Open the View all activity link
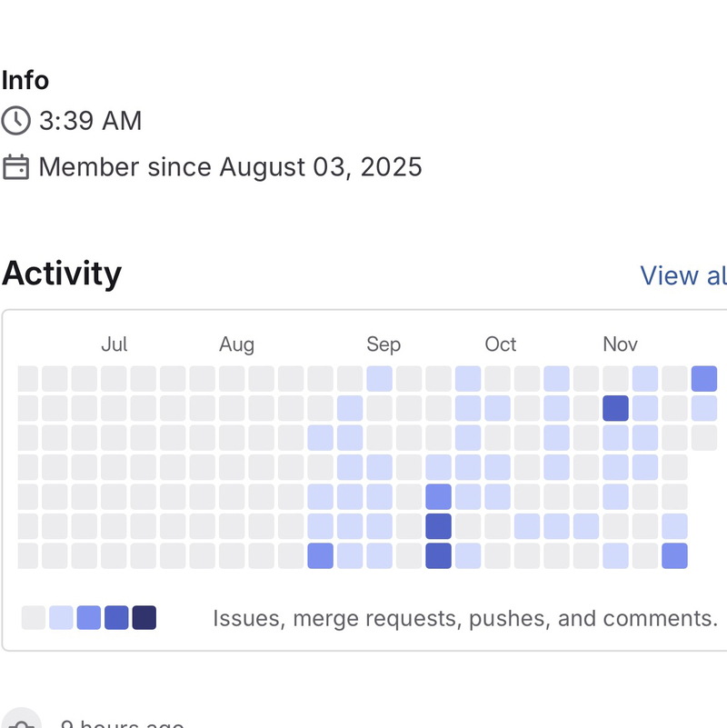 click(682, 275)
